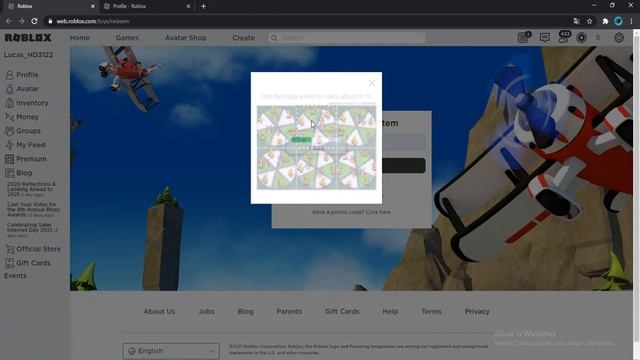Go back with the browser back arrow
The image size is (640, 360).
click(9, 21)
